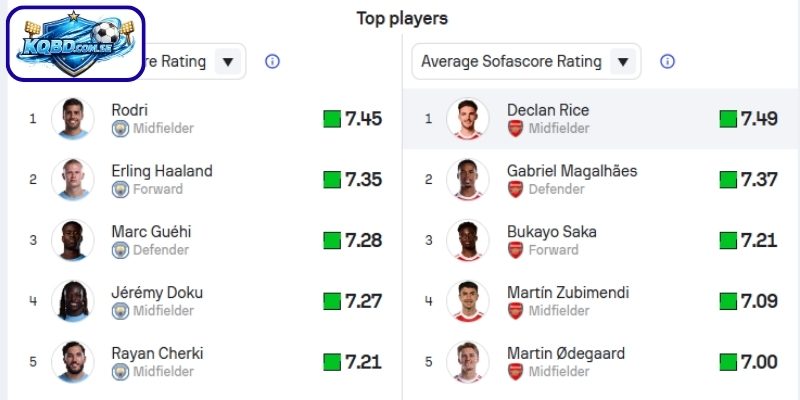Click the KQBD logo in the corner
The width and height of the screenshot is (800, 400).
[x=76, y=44]
